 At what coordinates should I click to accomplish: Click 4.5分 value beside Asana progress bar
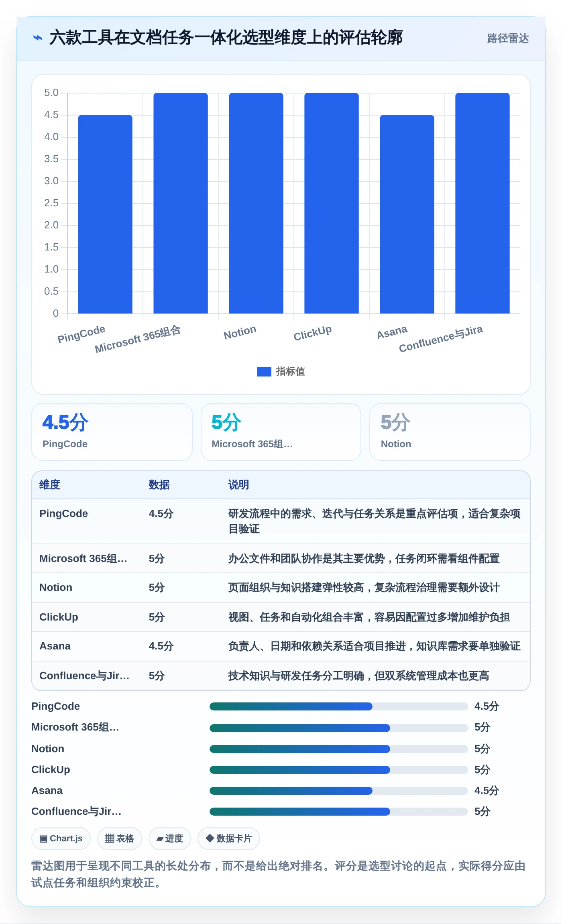point(487,791)
